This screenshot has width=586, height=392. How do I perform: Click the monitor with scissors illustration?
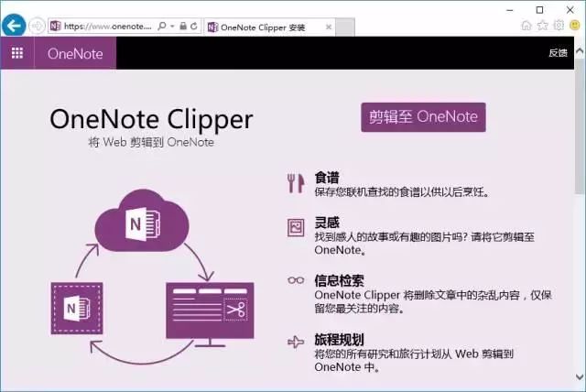[x=210, y=315]
